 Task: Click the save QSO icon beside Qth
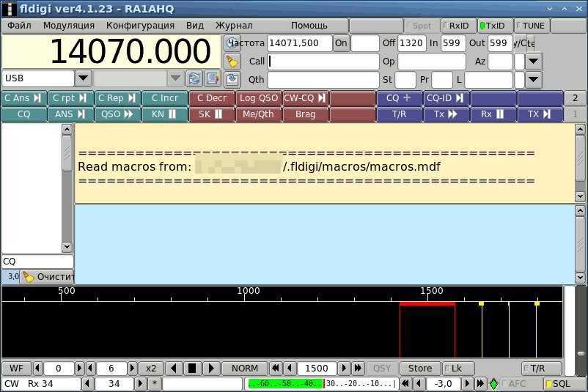tap(232, 79)
